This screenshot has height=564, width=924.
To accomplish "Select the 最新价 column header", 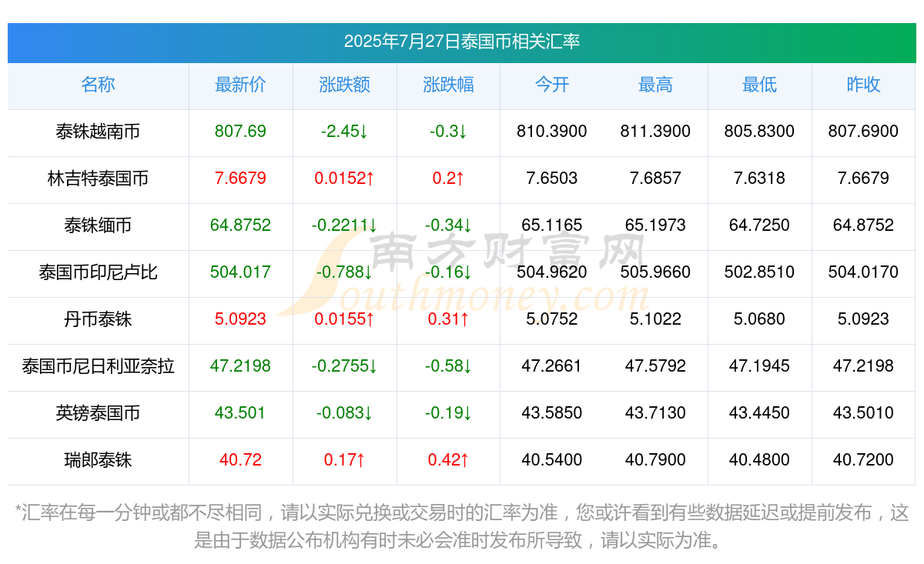I will click(240, 85).
